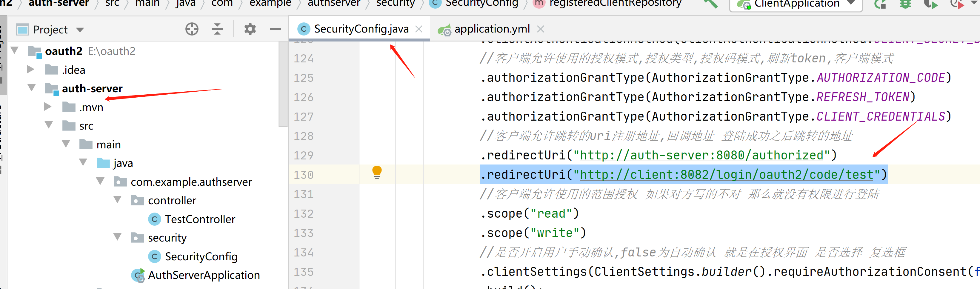This screenshot has height=289, width=980.
Task: Click the quick-fix lightbulb on line 130
Action: pyautogui.click(x=377, y=172)
